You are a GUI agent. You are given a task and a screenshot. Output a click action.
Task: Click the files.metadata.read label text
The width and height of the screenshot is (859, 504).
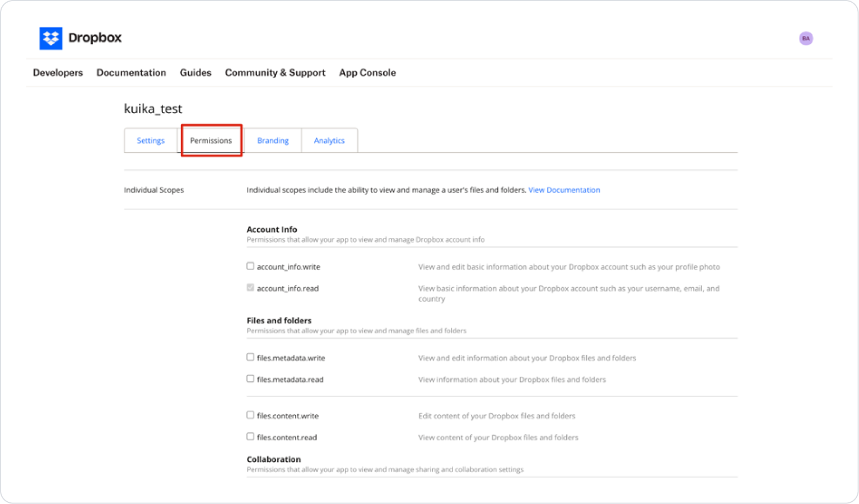290,380
